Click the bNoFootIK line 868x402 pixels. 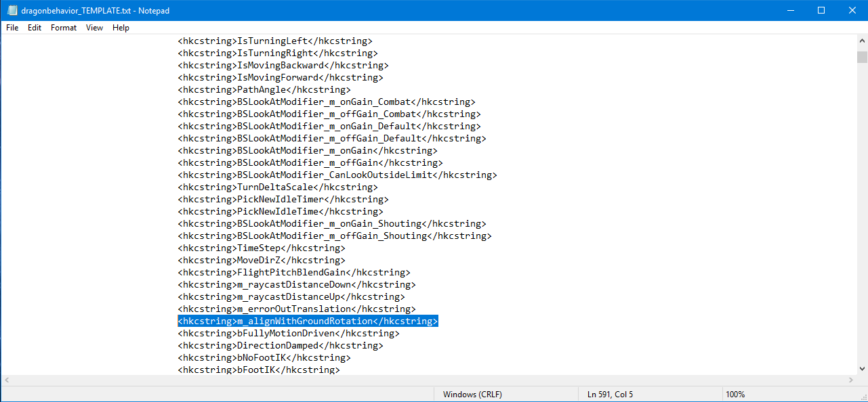click(264, 358)
